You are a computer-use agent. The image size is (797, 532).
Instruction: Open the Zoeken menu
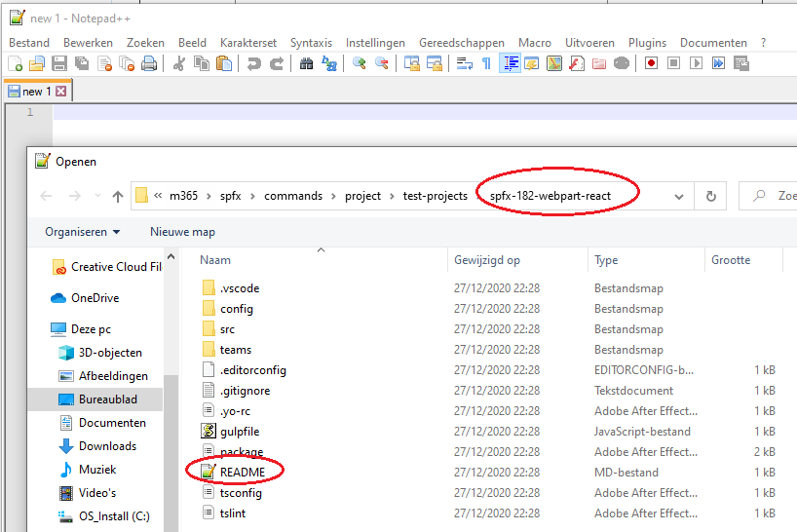[x=145, y=43]
